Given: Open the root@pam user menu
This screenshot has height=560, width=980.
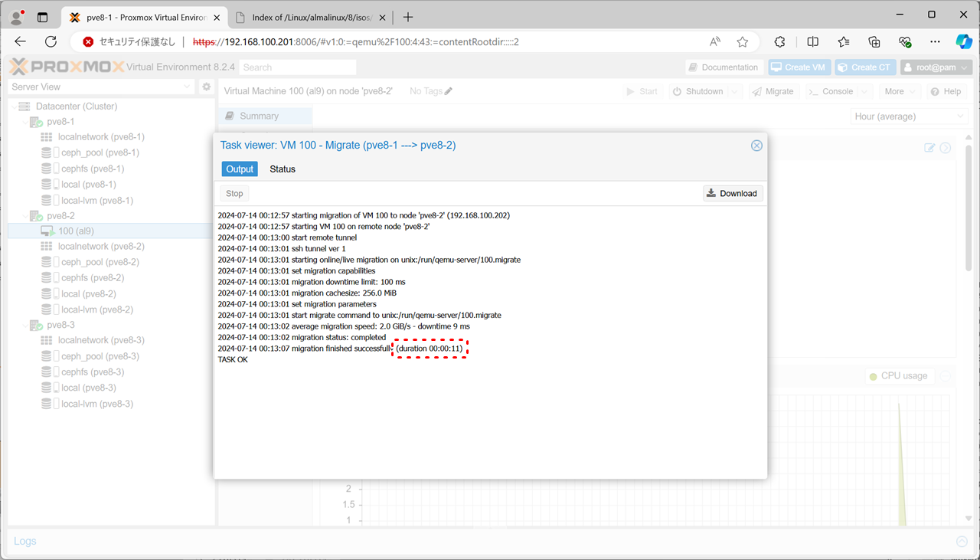Looking at the screenshot, I should coord(936,67).
